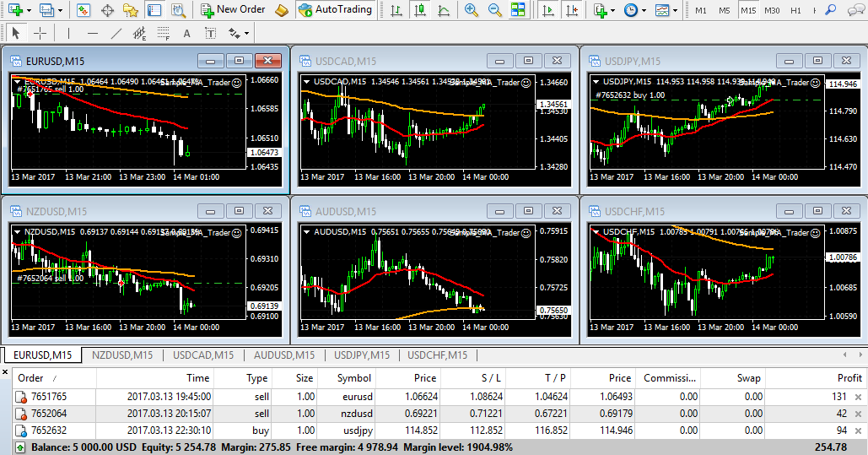Toggle the Navigator panel
This screenshot has width=868, height=455.
click(x=131, y=10)
